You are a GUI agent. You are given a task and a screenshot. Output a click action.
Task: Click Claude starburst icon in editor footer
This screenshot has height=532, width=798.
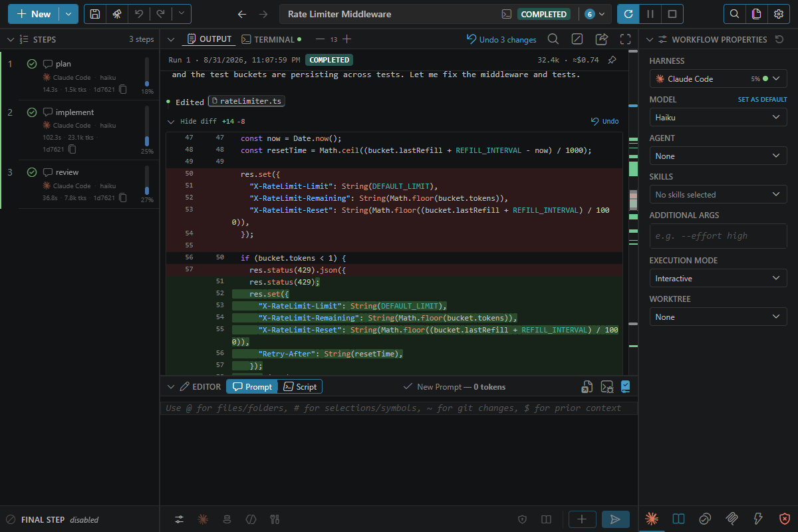[203, 519]
